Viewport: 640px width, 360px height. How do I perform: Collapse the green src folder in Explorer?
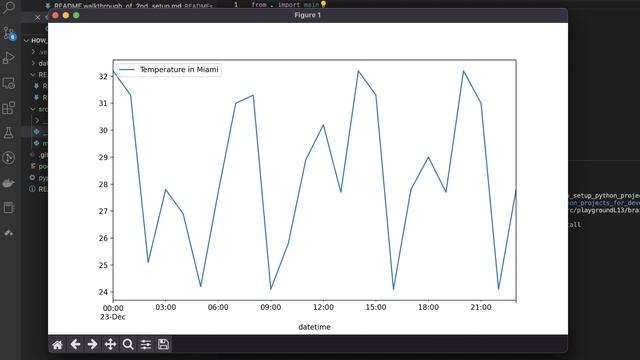point(39,109)
